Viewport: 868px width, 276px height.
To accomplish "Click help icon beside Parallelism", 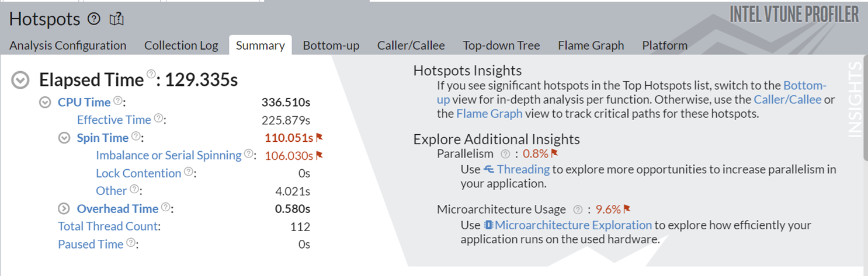I will point(505,154).
